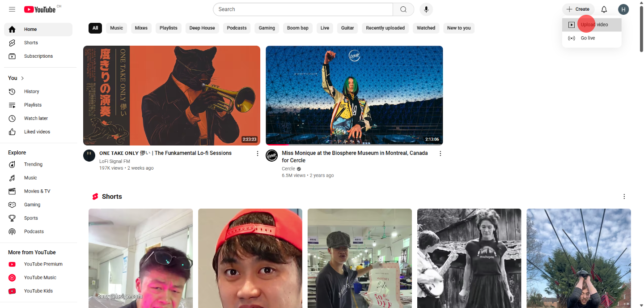The width and height of the screenshot is (644, 308).
Task: Open the hamburger guide menu
Action: (x=12, y=9)
